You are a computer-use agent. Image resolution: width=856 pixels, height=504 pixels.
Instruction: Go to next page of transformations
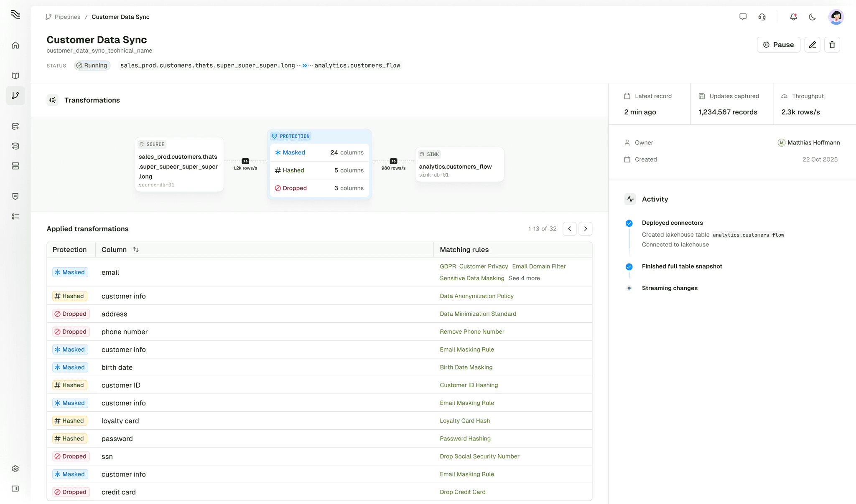pyautogui.click(x=585, y=229)
